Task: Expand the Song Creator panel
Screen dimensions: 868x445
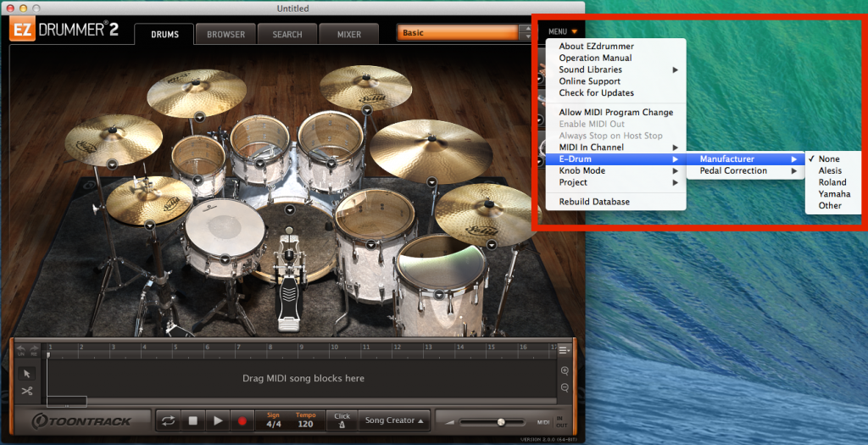Action: [x=394, y=420]
